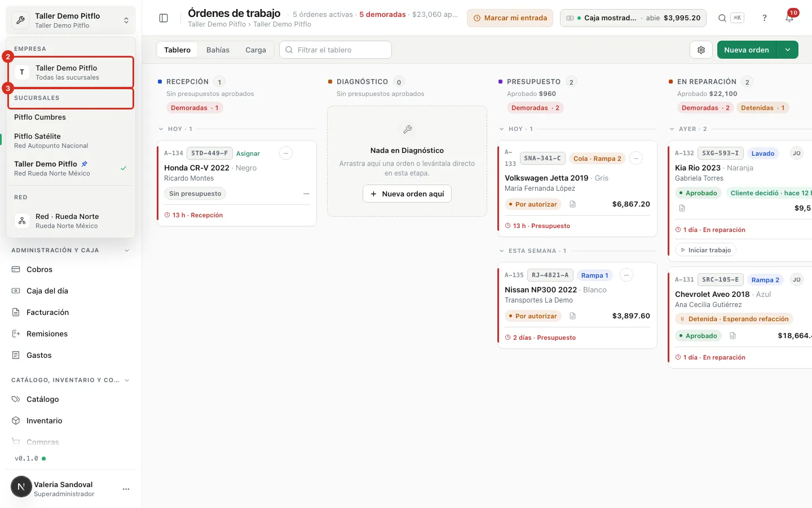The image size is (812, 508).
Task: Click the document icon on Nissan NP300 card
Action: pos(572,316)
